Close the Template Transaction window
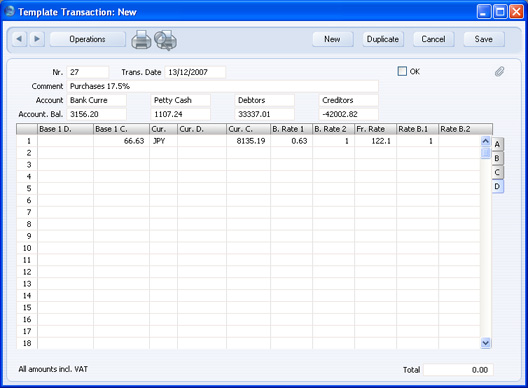Image resolution: width=528 pixels, height=388 pixels. pyautogui.click(x=516, y=12)
